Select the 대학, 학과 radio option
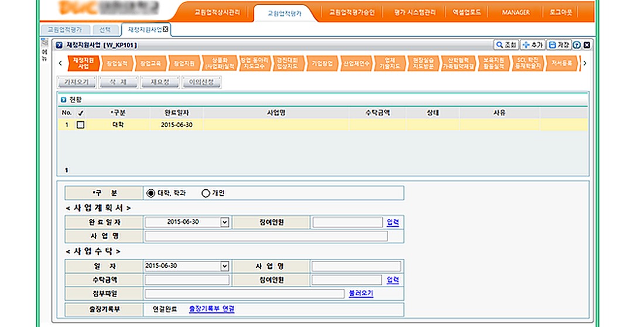 coord(150,193)
